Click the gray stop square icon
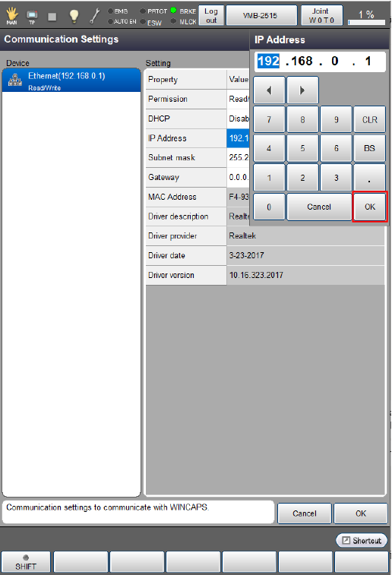Screen dimensions: 392x575 52,17
